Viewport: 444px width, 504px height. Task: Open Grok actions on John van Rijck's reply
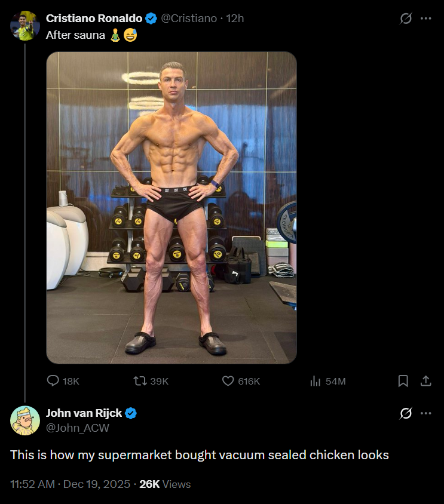click(406, 413)
